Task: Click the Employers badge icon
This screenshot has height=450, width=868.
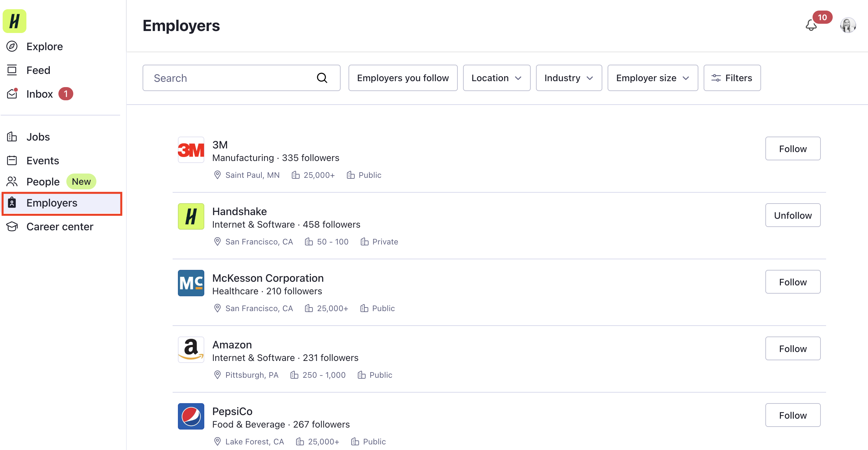Action: click(x=12, y=203)
